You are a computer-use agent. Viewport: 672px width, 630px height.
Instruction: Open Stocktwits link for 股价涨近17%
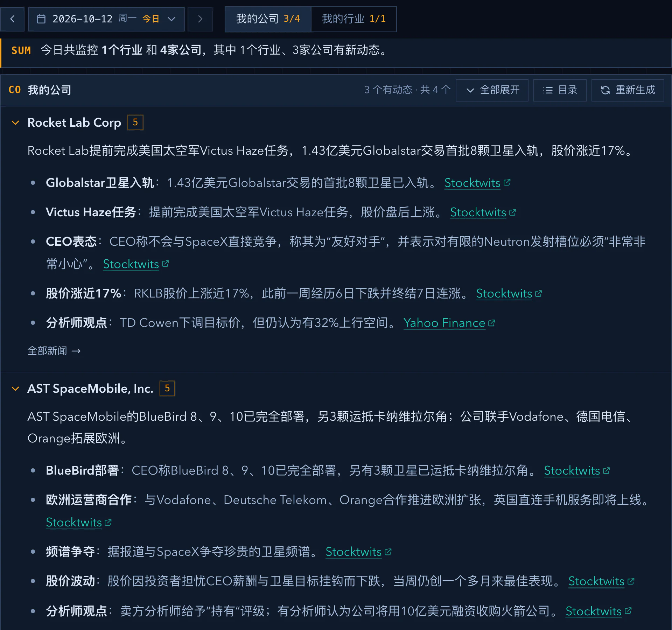pos(504,293)
